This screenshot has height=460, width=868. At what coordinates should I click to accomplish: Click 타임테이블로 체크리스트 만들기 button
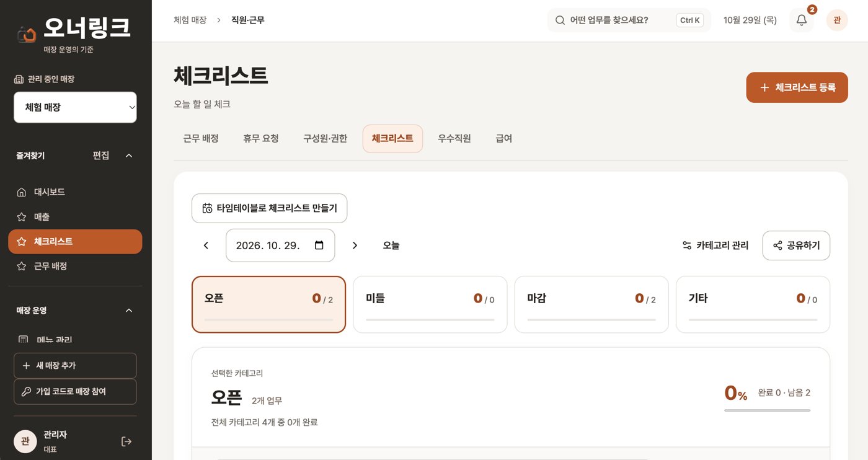point(269,208)
